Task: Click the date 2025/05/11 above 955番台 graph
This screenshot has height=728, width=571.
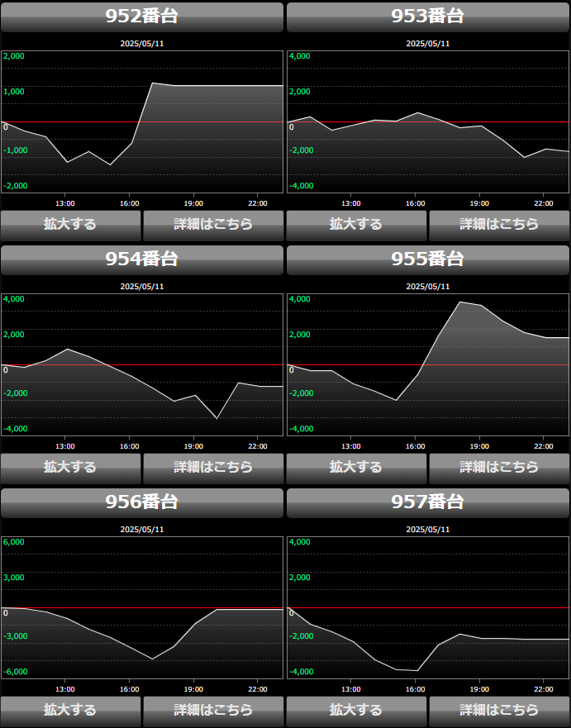Action: click(428, 287)
